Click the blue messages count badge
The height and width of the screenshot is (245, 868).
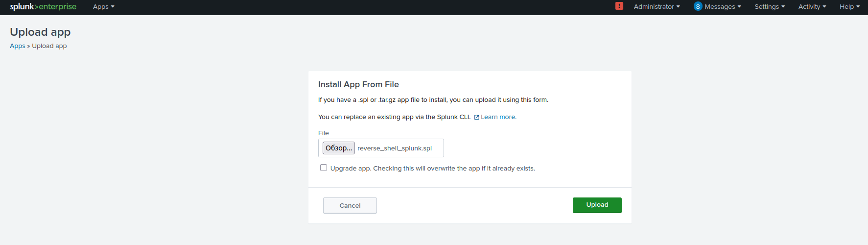click(698, 6)
